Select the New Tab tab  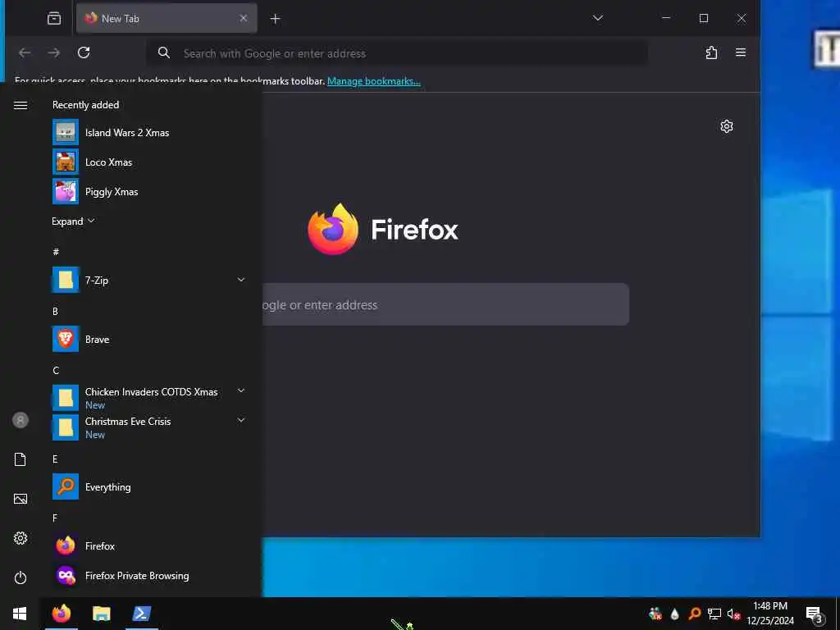pyautogui.click(x=167, y=18)
